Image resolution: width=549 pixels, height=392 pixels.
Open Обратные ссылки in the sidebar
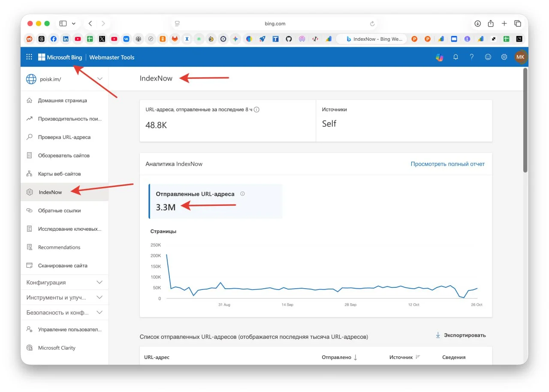coord(59,211)
